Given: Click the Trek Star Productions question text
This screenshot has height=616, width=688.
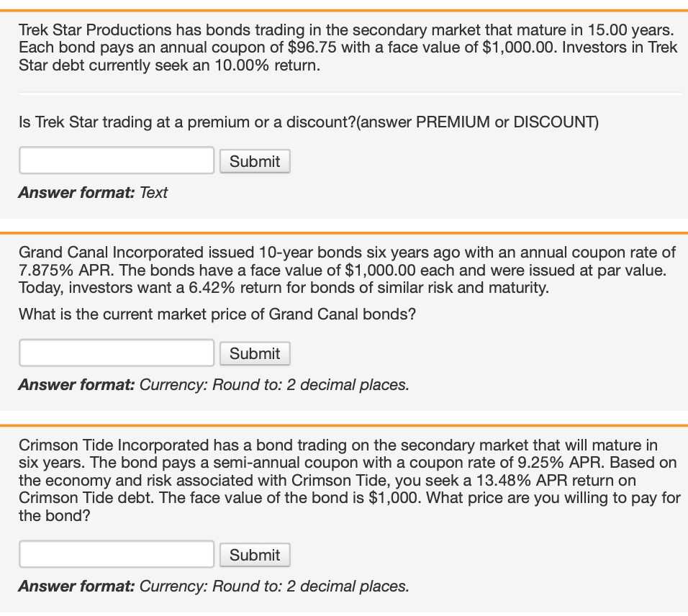Looking at the screenshot, I should [x=348, y=47].
